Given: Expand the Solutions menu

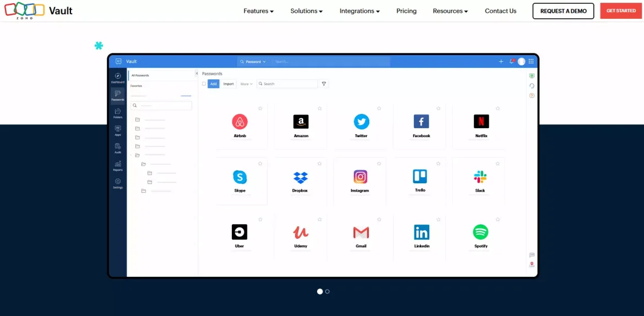Looking at the screenshot, I should point(307,11).
